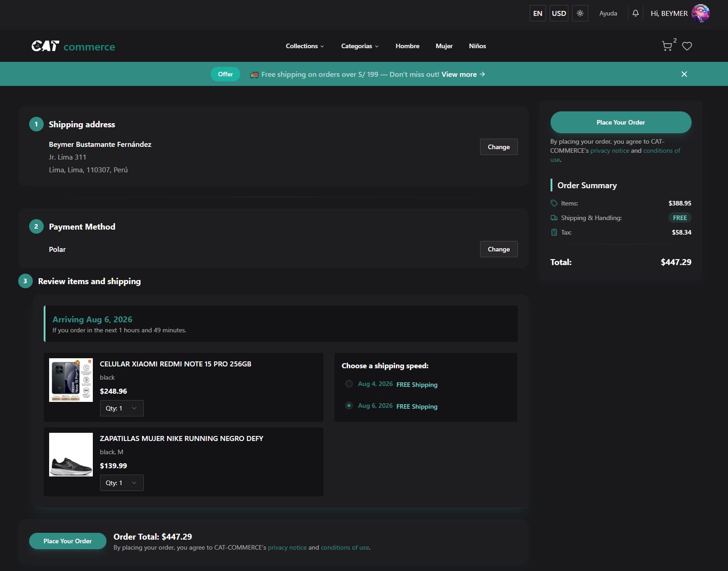
Task: Open ZAPATILLAS MUJER NIKE RUNNING NEGRO DEFY title
Action: click(x=182, y=438)
